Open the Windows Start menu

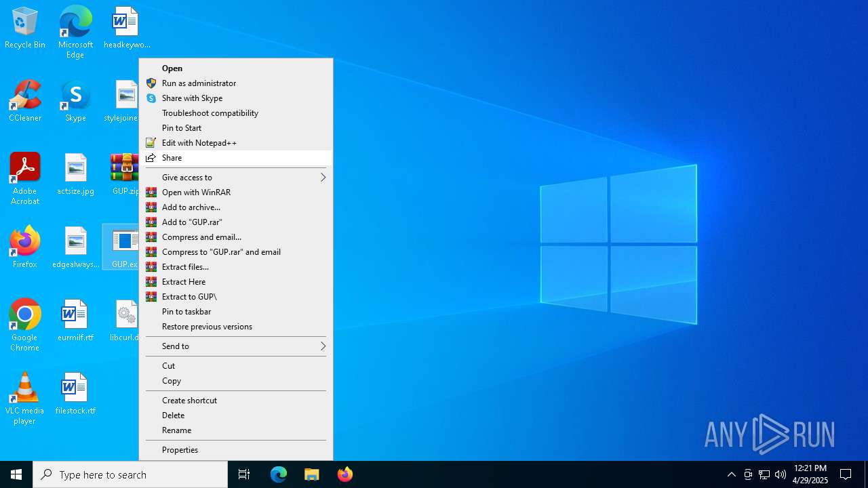pyautogui.click(x=16, y=474)
